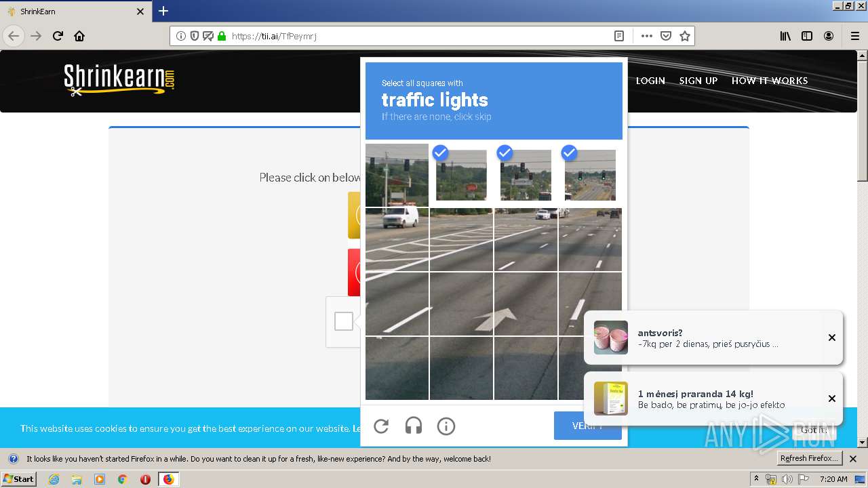The width and height of the screenshot is (868, 488).
Task: Open the SIGN UP page
Action: coord(698,81)
